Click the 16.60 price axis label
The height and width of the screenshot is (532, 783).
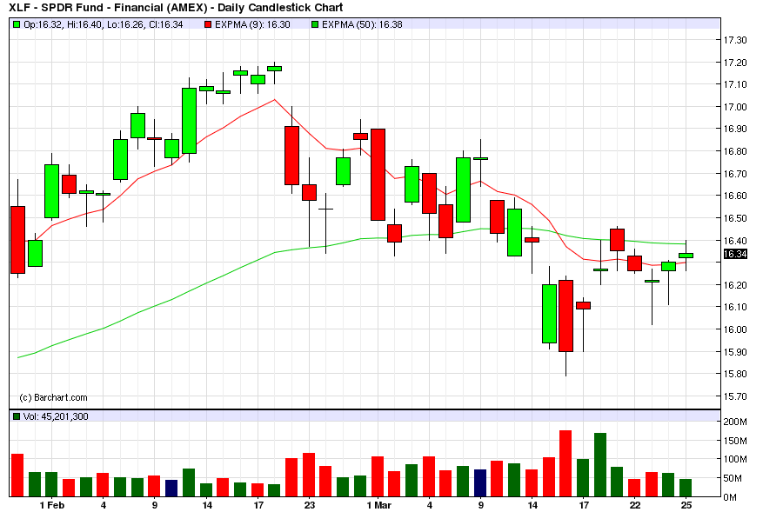(735, 196)
